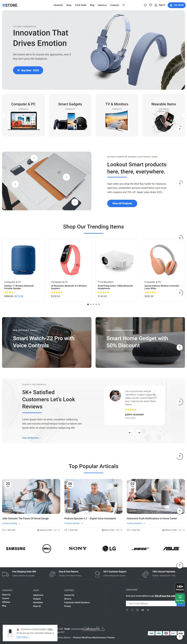The image size is (187, 644).
Task: Open the Cart $0.00 button
Action: click(x=176, y=5)
